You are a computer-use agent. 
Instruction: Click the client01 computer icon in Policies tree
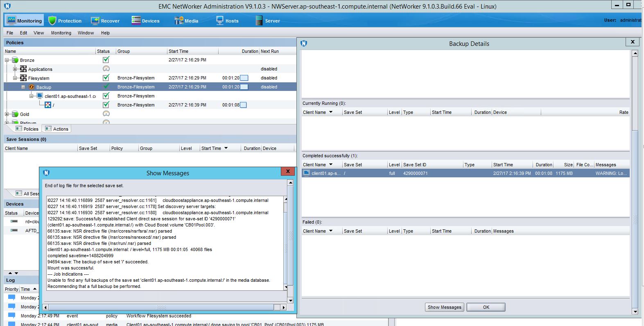(40, 96)
